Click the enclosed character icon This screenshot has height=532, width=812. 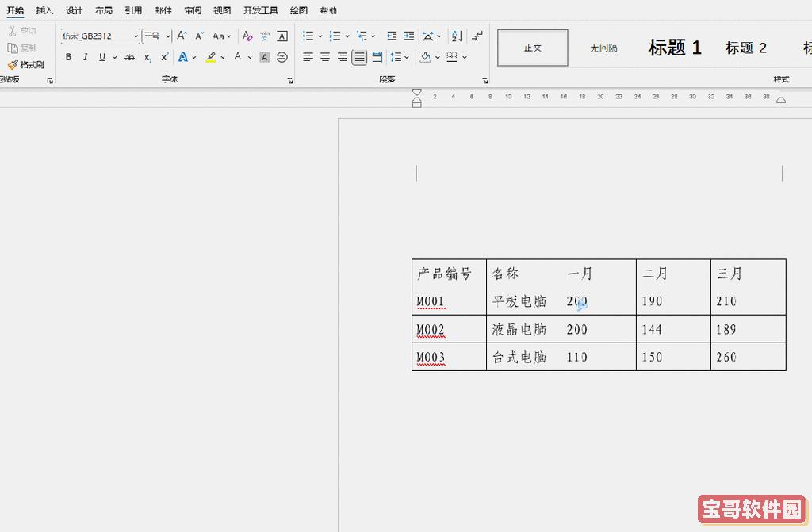[282, 57]
